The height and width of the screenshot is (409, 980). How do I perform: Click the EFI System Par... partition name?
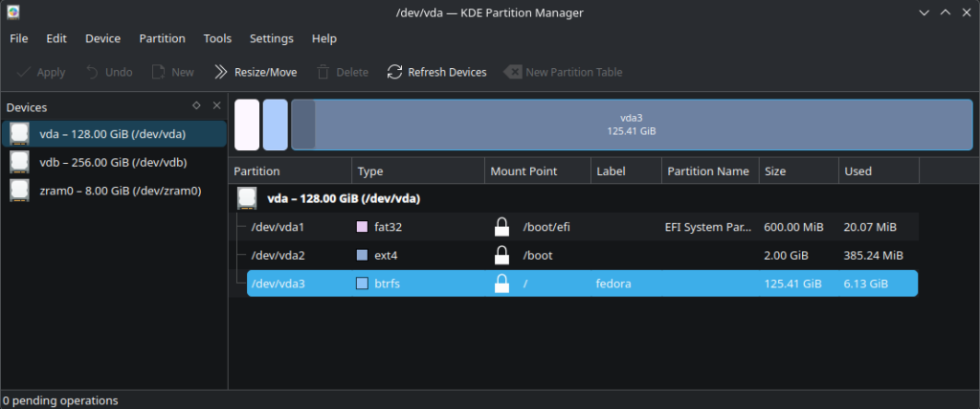(709, 227)
